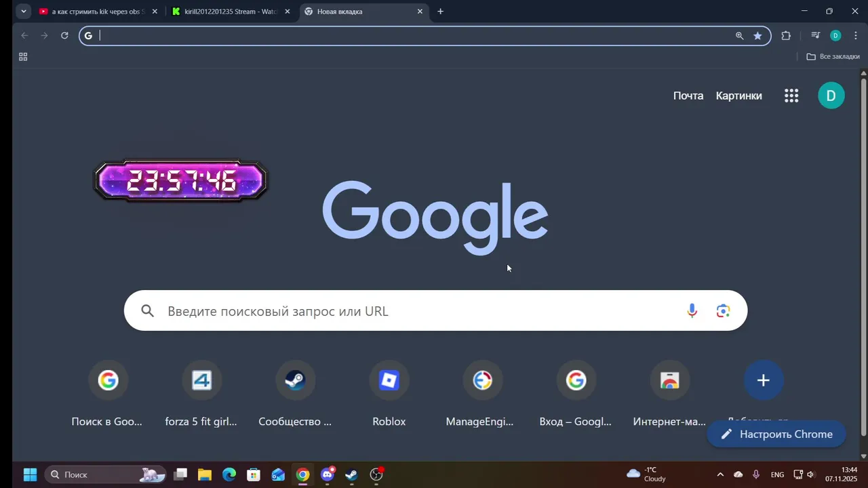Click the Google logo

coord(435,217)
